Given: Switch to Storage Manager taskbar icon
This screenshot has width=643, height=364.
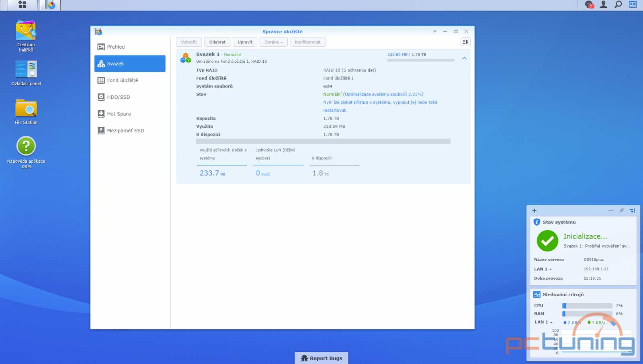Looking at the screenshot, I should tap(50, 5).
